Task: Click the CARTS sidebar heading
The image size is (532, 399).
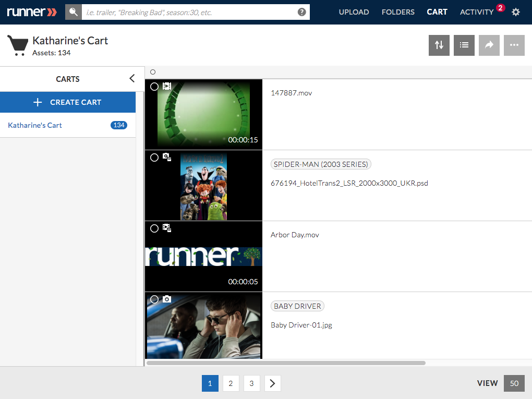Action: tap(67, 79)
